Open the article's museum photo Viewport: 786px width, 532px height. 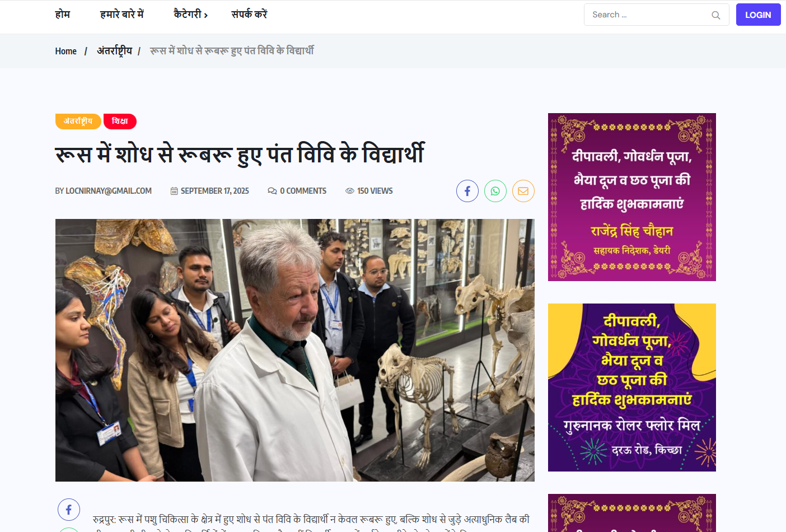click(x=294, y=350)
